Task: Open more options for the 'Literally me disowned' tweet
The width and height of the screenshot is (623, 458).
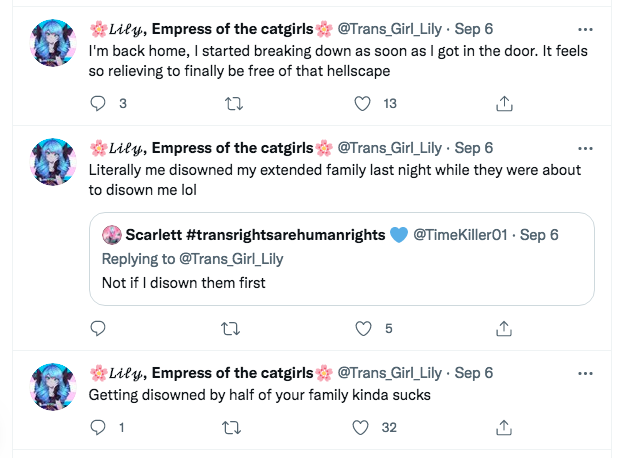Action: (x=585, y=149)
